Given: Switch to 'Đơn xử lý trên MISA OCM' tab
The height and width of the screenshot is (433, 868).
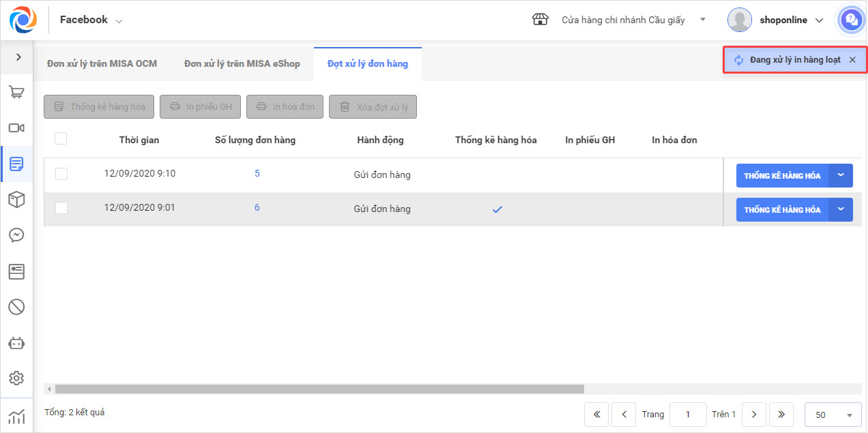Looking at the screenshot, I should click(102, 63).
